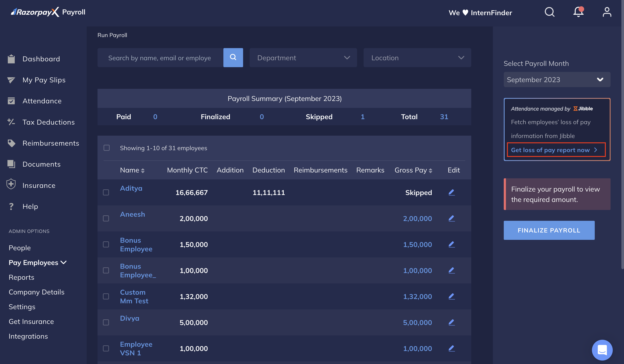Viewport: 624px width, 364px height.
Task: Open Aditya's employee profile link
Action: pos(131,188)
